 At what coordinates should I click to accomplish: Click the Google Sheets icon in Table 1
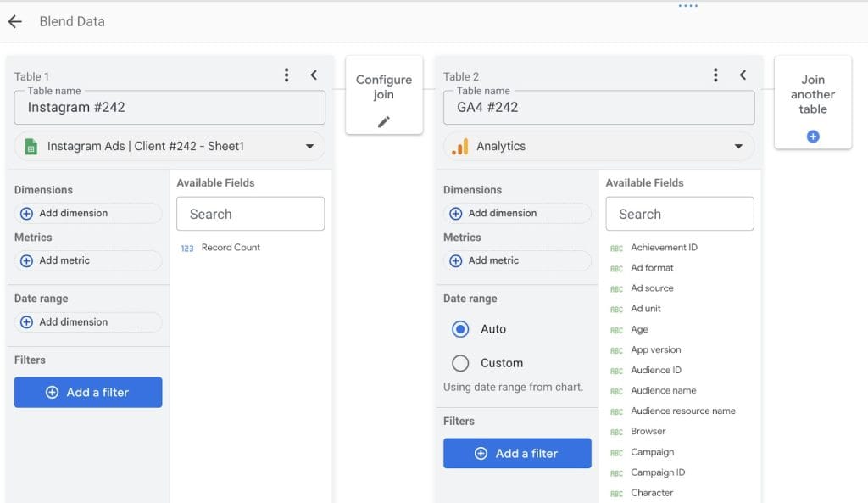click(x=31, y=147)
